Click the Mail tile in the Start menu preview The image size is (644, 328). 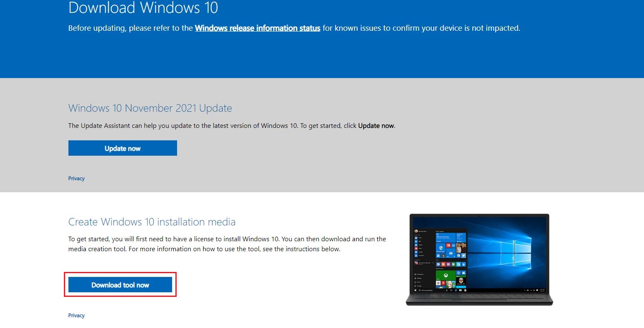click(450, 253)
